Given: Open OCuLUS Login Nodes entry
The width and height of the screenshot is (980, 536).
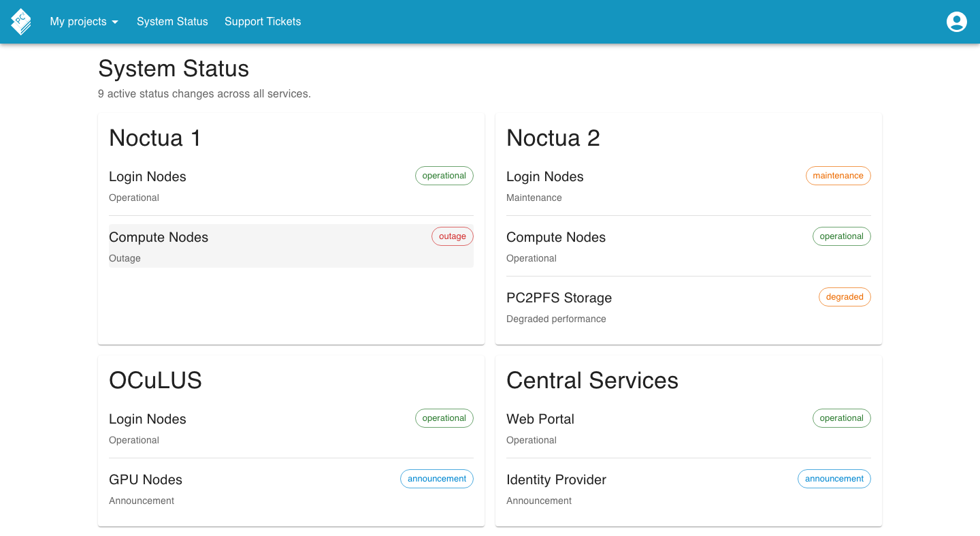Looking at the screenshot, I should [x=291, y=428].
